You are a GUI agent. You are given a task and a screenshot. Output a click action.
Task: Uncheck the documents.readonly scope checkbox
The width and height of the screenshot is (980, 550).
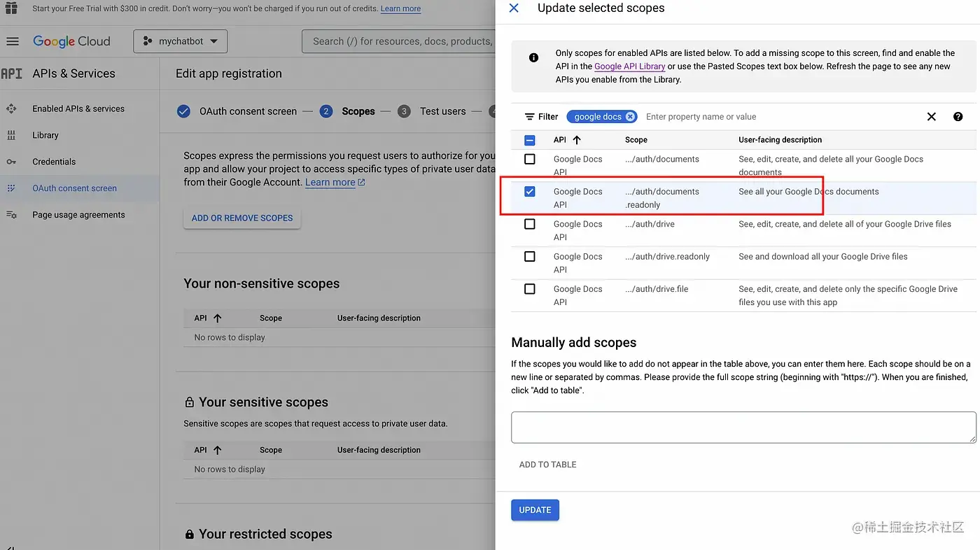click(530, 192)
